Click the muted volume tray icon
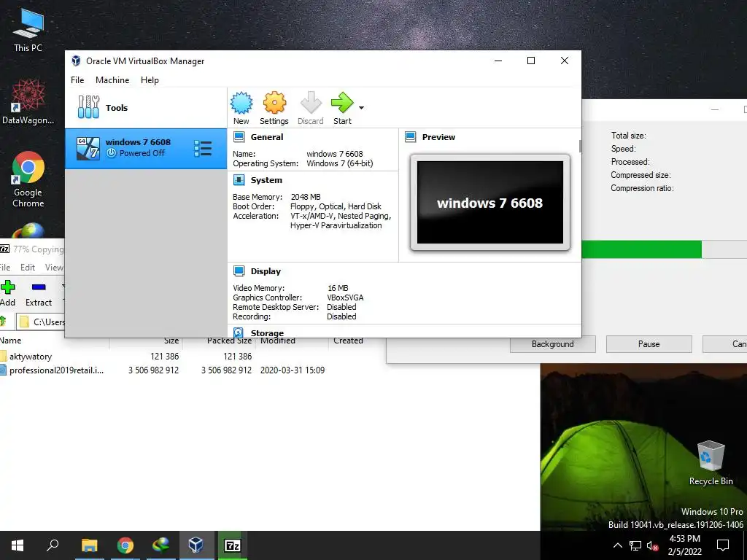Image resolution: width=747 pixels, height=560 pixels. (652, 545)
